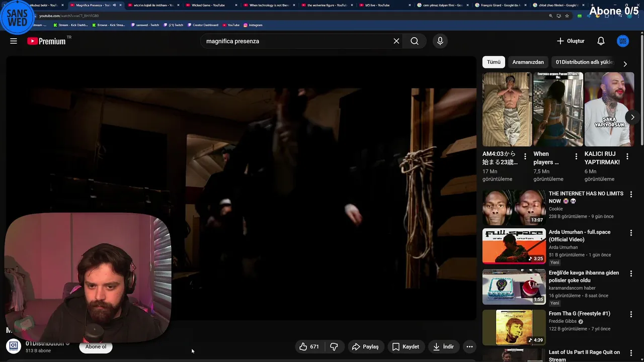Close the 'bf5 live - YouTube' tab

[x=409, y=5]
